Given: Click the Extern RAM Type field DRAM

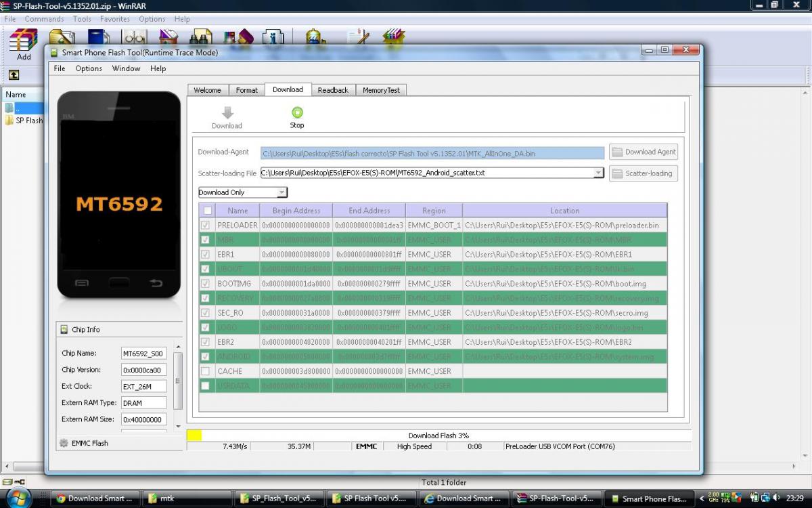Looking at the screenshot, I should click(x=143, y=403).
